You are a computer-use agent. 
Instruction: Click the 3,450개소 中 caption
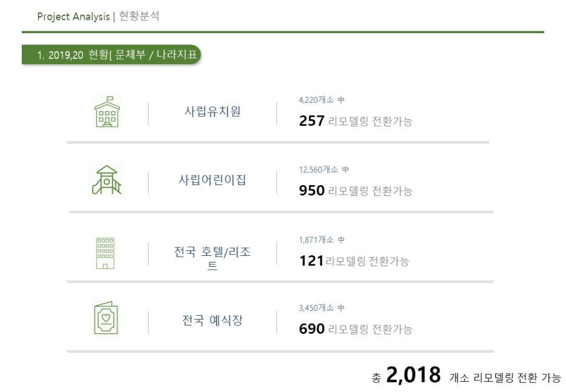point(322,308)
